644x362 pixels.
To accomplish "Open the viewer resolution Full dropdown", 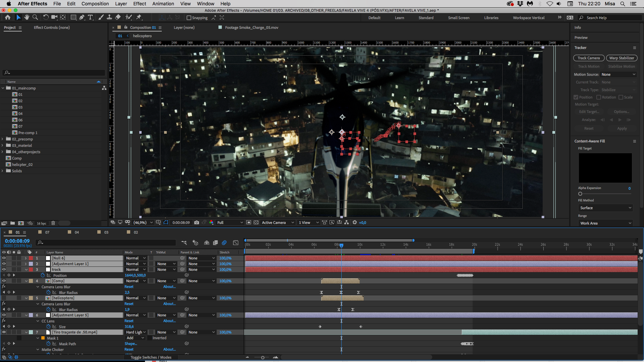I will (230, 223).
